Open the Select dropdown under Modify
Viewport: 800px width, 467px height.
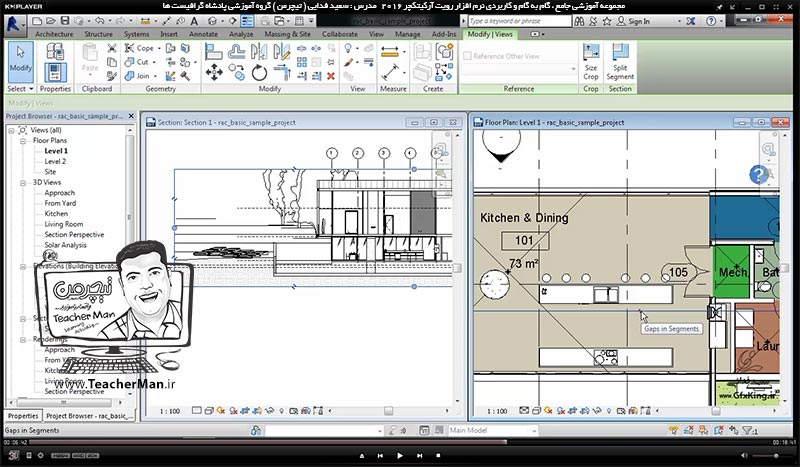(x=20, y=89)
